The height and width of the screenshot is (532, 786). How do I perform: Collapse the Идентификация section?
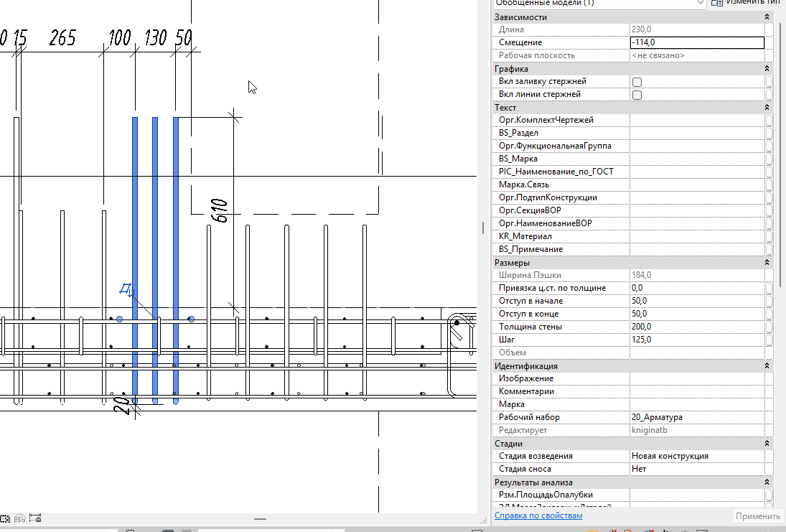pyautogui.click(x=767, y=366)
